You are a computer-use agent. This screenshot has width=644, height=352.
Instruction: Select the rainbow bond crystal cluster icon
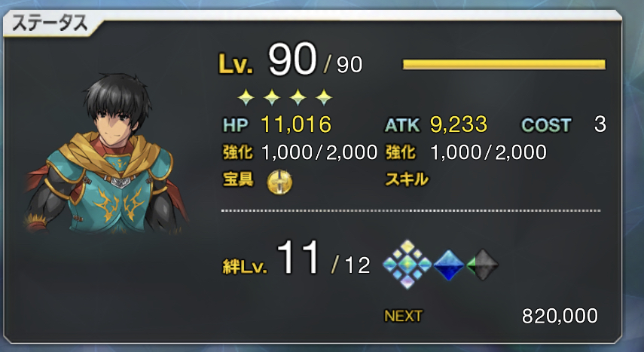coord(407,265)
